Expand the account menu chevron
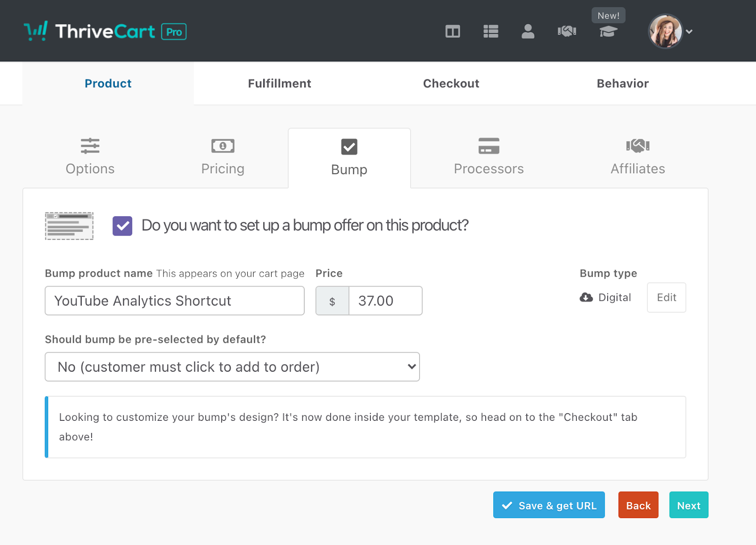The width and height of the screenshot is (756, 545). coord(689,32)
